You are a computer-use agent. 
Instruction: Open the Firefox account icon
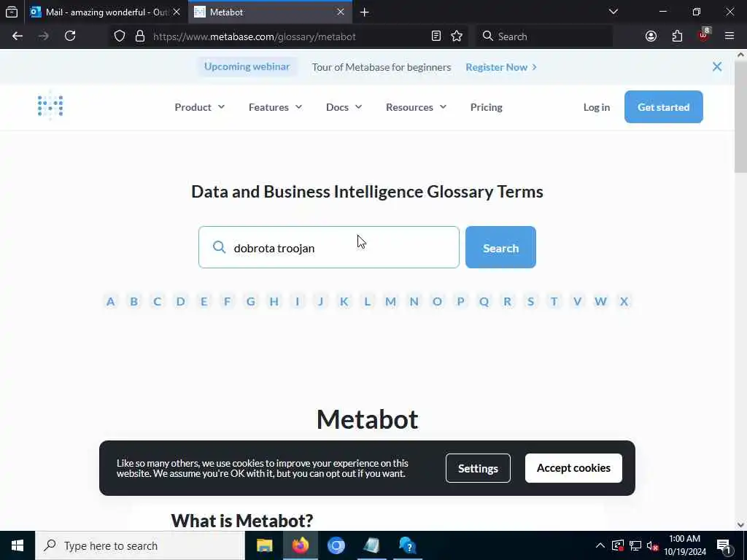tap(651, 36)
